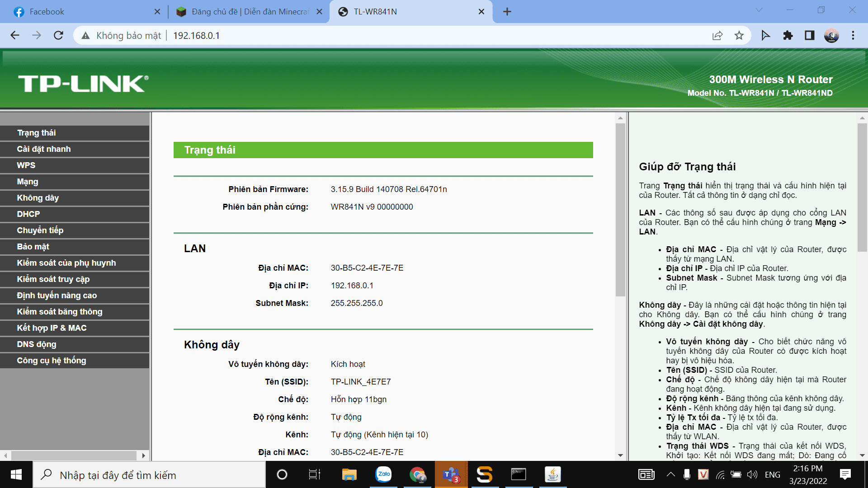868x488 pixels.
Task: Open the Chrome three-dot menu
Action: (853, 35)
